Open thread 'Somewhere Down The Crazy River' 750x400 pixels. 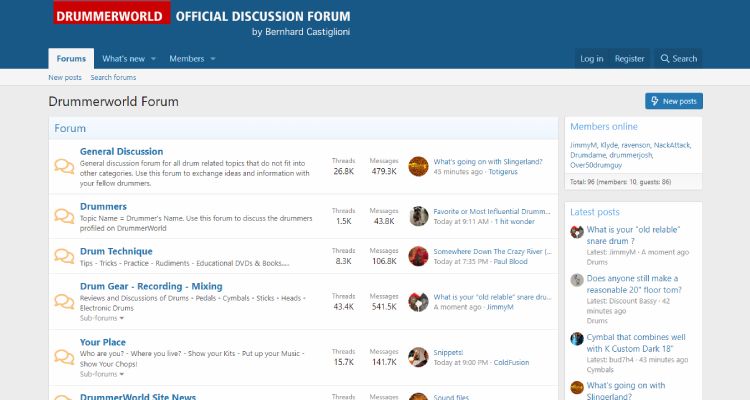pos(492,252)
